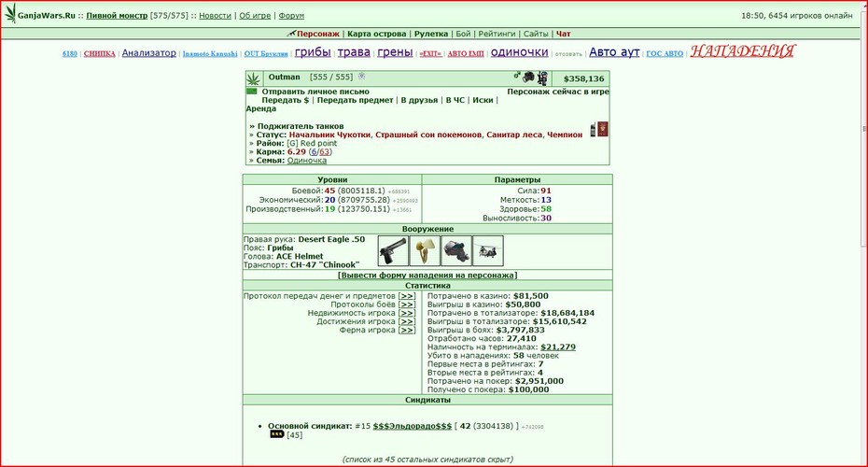Open the Новости link in the header
The height and width of the screenshot is (467, 868).
(x=215, y=16)
